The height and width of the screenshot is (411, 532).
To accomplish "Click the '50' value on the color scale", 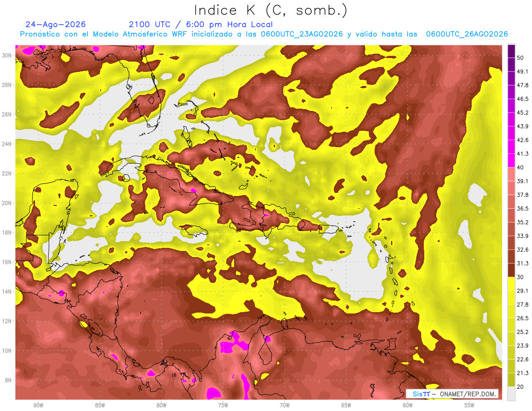I will click(521, 58).
